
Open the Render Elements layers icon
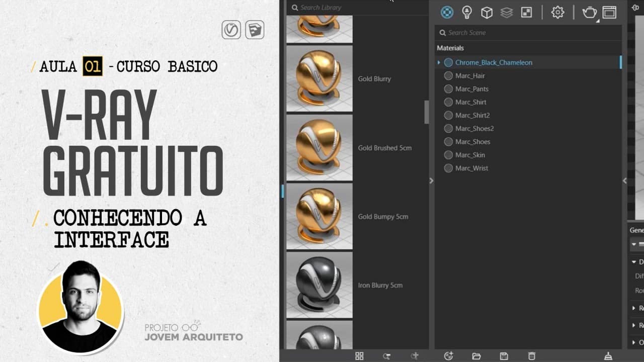point(507,12)
